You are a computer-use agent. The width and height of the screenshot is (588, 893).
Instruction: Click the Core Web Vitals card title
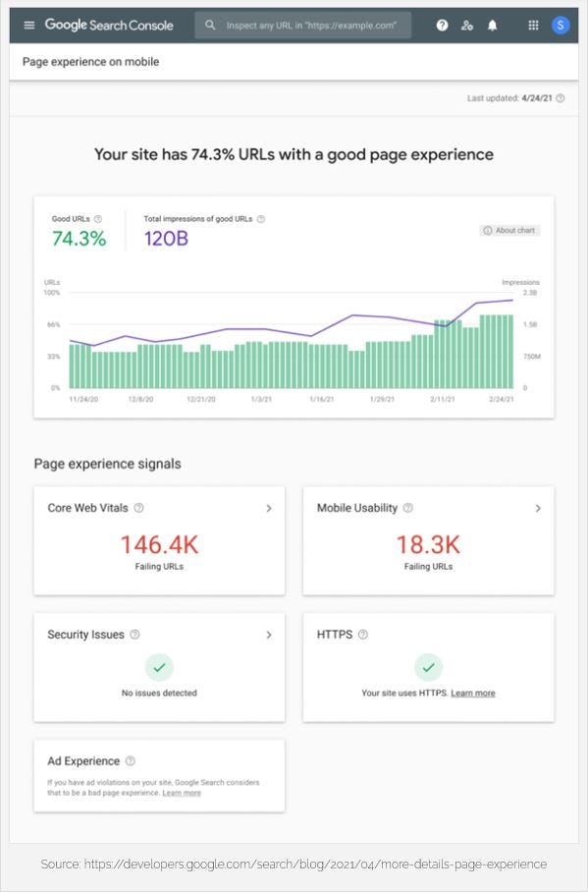click(x=87, y=508)
